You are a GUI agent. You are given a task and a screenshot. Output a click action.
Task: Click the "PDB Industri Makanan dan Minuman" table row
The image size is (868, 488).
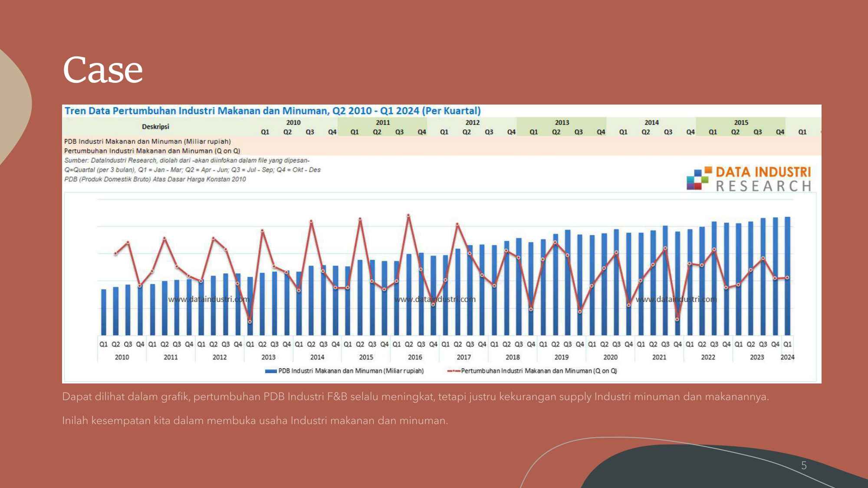[x=148, y=141]
